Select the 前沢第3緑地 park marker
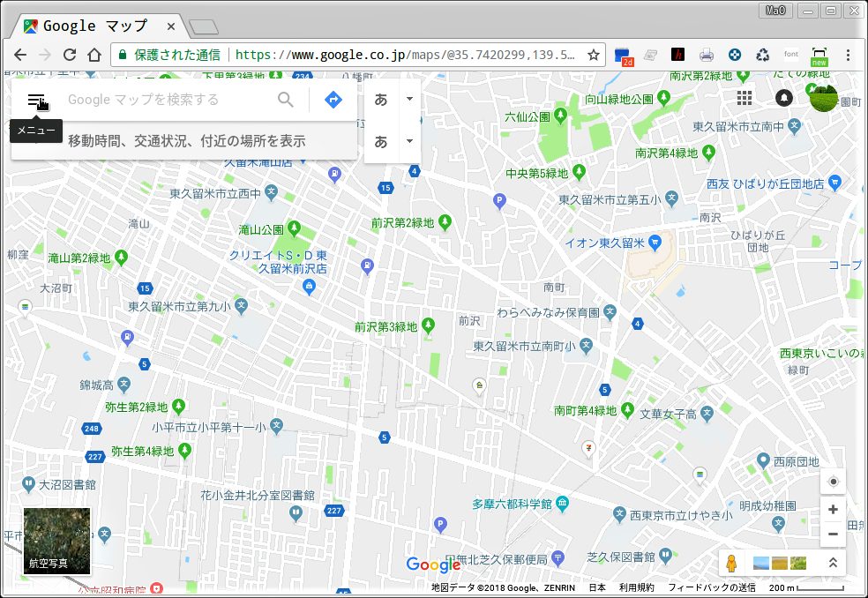Image resolution: width=868 pixels, height=598 pixels. [428, 325]
